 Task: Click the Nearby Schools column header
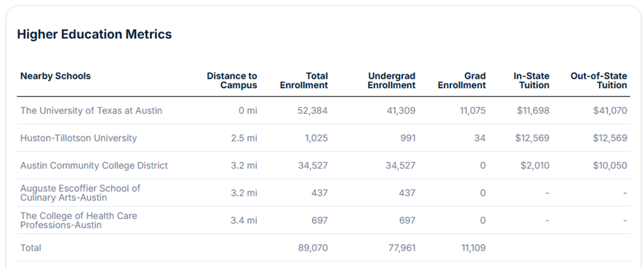coord(55,76)
